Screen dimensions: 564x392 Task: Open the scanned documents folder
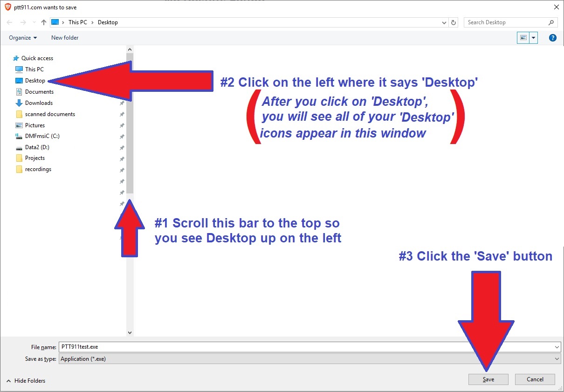tap(49, 114)
